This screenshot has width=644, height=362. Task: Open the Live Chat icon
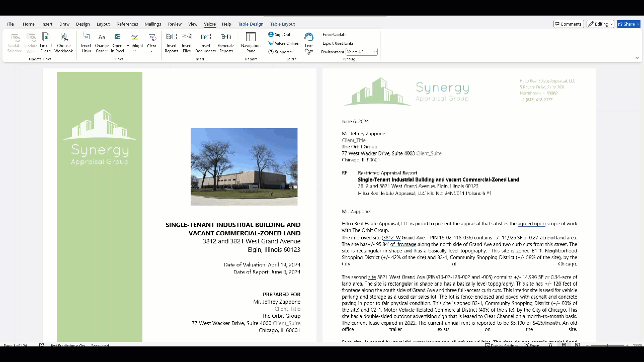pos(309,38)
